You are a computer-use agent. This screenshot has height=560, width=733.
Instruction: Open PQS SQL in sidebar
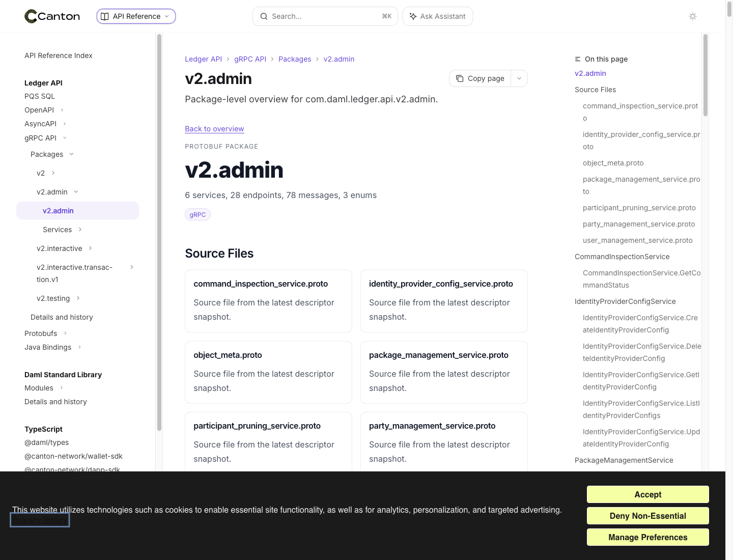[x=40, y=96]
